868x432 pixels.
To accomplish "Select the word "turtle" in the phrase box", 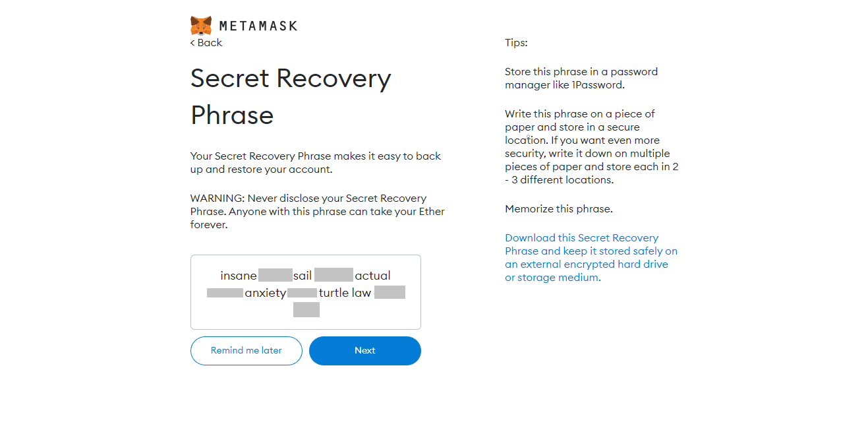I will coord(333,293).
